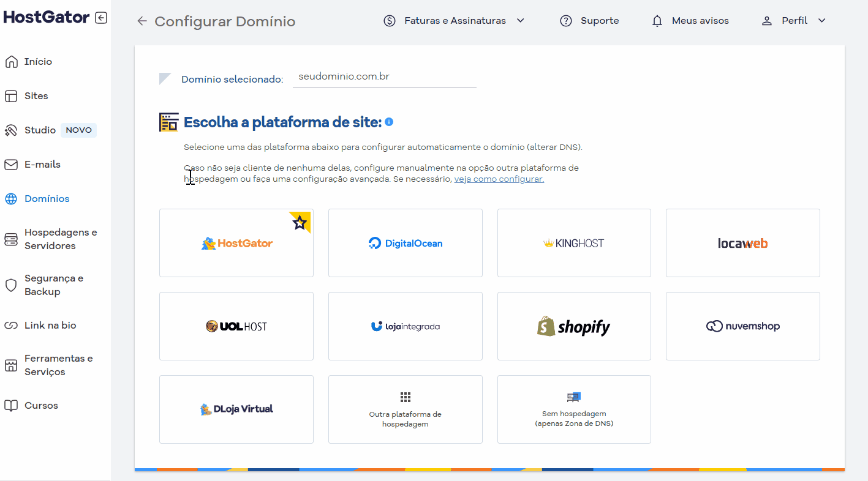Click the Hospedagens e Servidores server icon

pos(11,239)
